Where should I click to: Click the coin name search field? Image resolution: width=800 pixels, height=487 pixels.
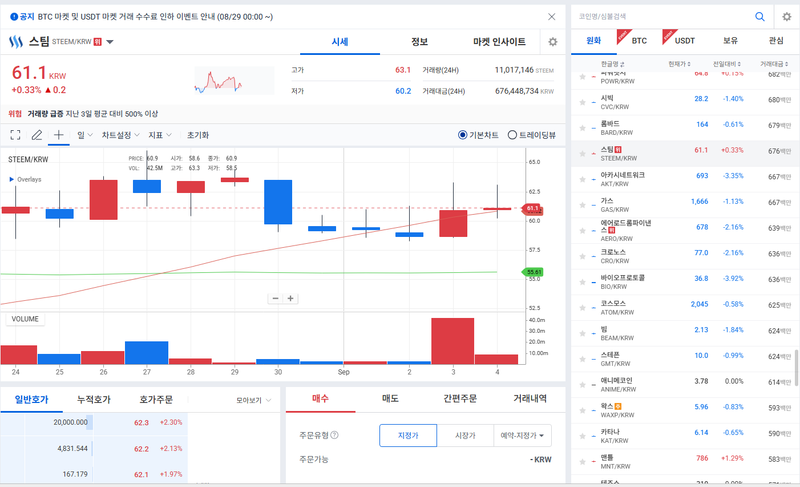[661, 17]
